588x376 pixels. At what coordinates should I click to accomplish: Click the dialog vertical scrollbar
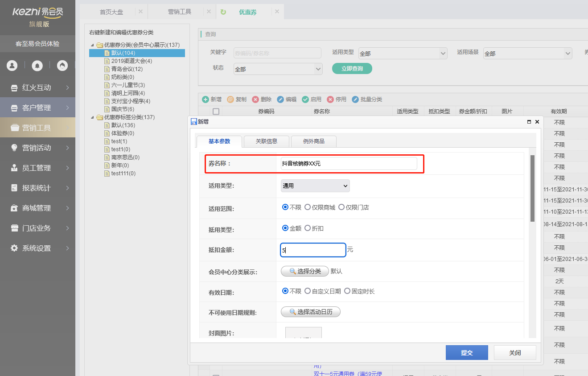(532, 188)
